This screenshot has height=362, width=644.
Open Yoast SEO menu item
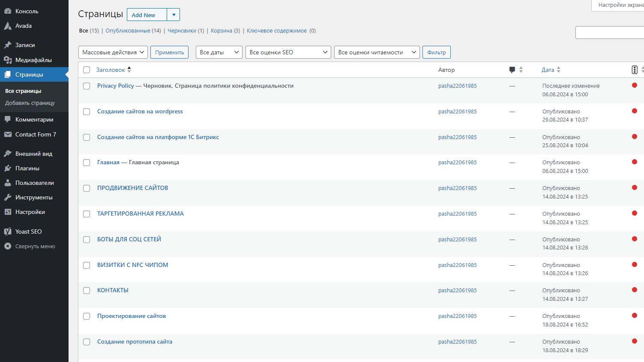coord(34,231)
